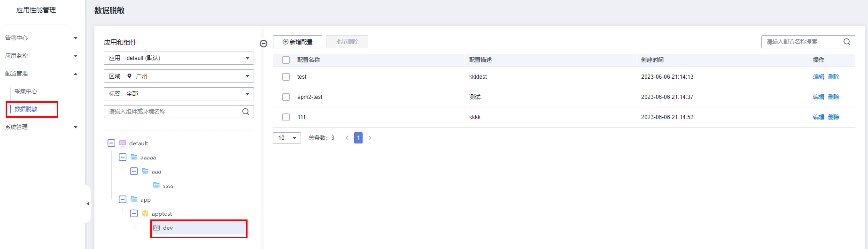Collapse the left panel with the circled minus icon
This screenshot has width=868, height=249.
[x=263, y=44]
